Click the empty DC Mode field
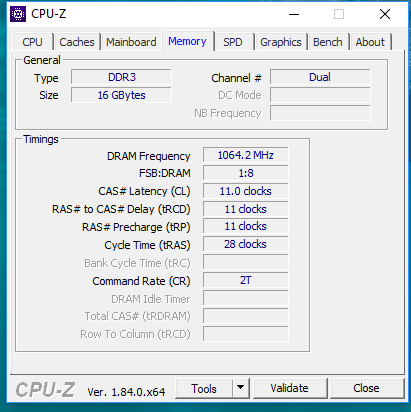Viewport: 411px width, 412px height. click(320, 95)
